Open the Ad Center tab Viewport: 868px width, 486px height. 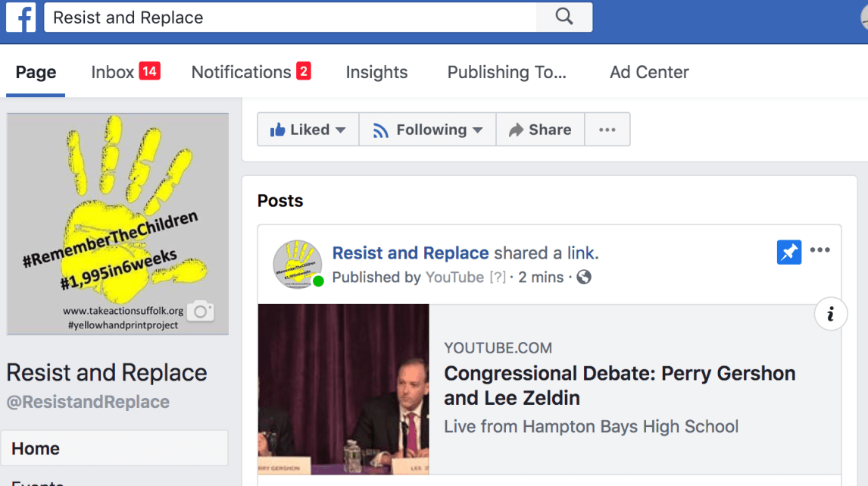649,71
